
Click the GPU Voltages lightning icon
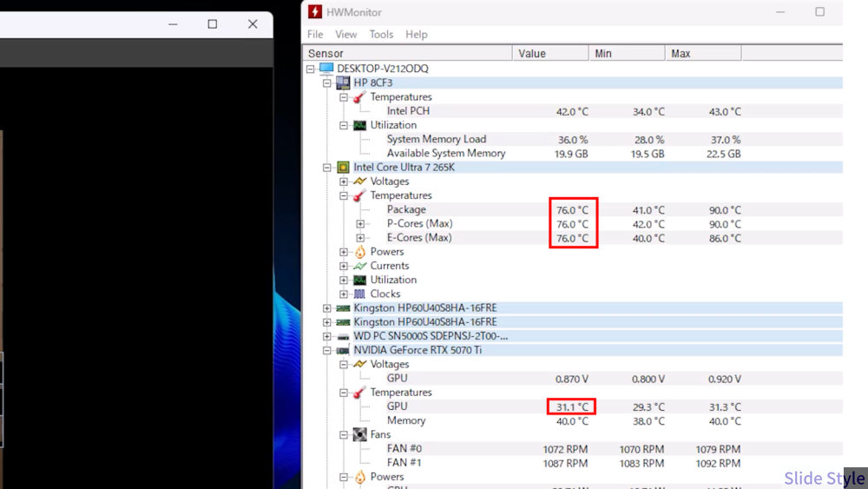click(360, 364)
